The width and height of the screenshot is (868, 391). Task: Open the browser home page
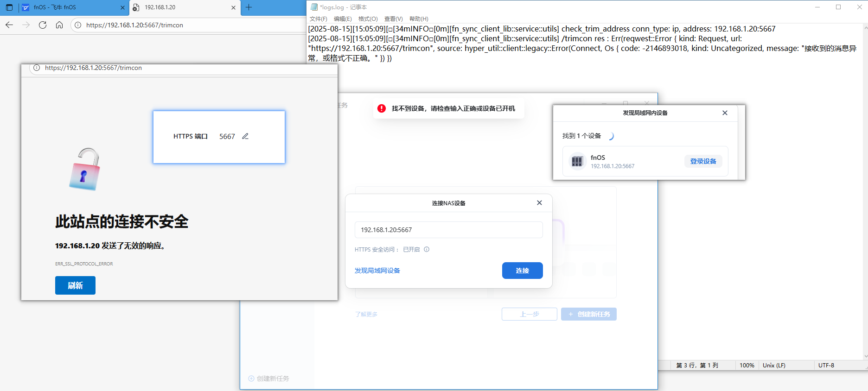[59, 25]
